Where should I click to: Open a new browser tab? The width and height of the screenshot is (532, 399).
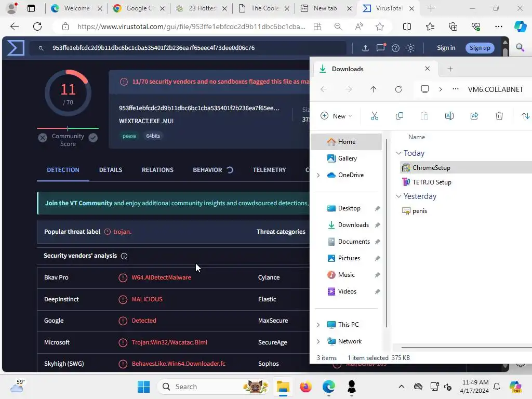click(431, 8)
